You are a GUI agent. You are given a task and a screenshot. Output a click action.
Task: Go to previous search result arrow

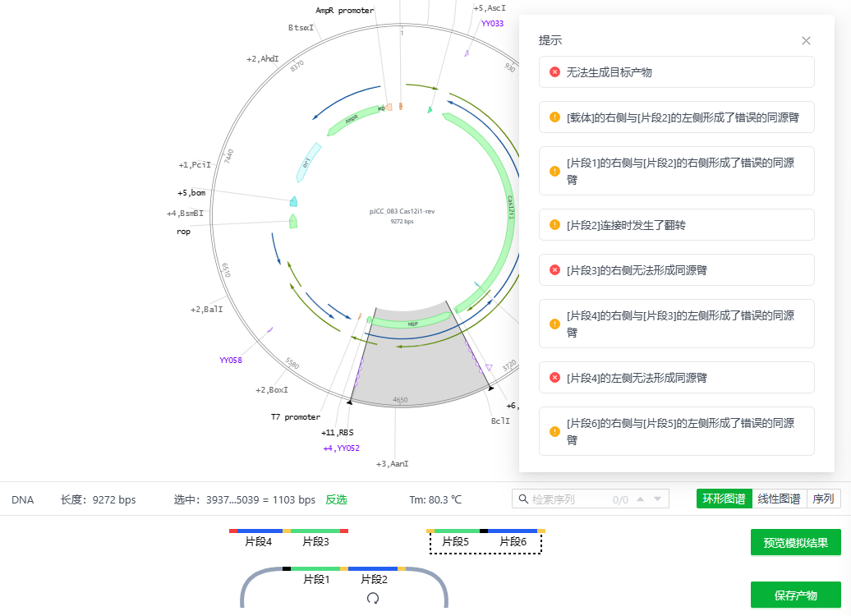(x=640, y=499)
